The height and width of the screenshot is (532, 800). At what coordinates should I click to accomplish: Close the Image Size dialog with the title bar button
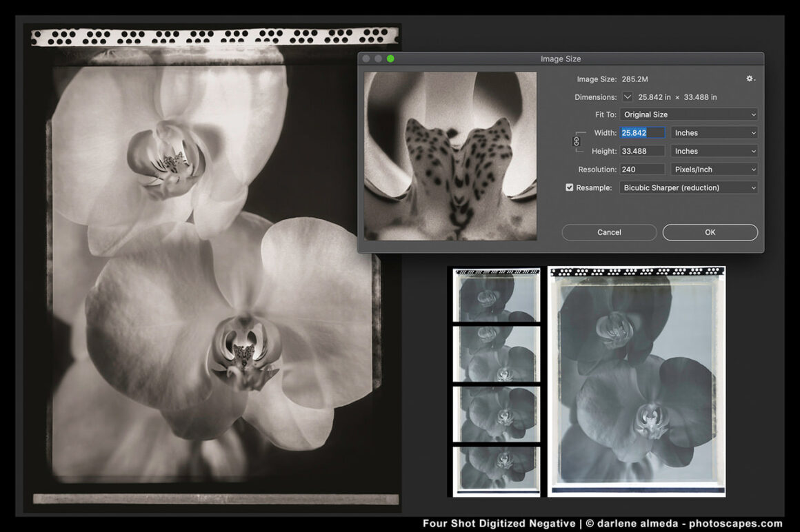click(x=366, y=59)
